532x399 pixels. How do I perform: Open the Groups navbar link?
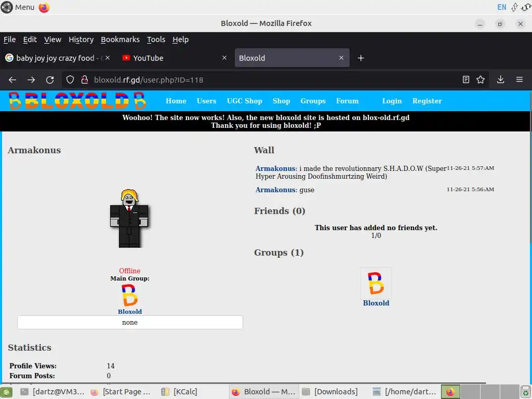tap(313, 101)
